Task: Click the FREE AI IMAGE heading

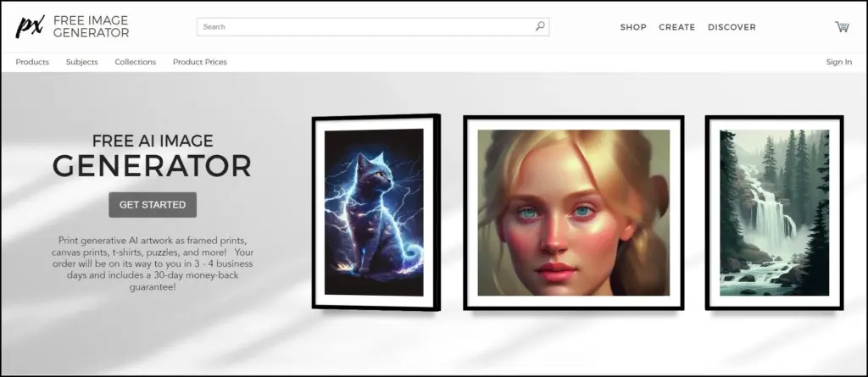Action: click(x=153, y=141)
